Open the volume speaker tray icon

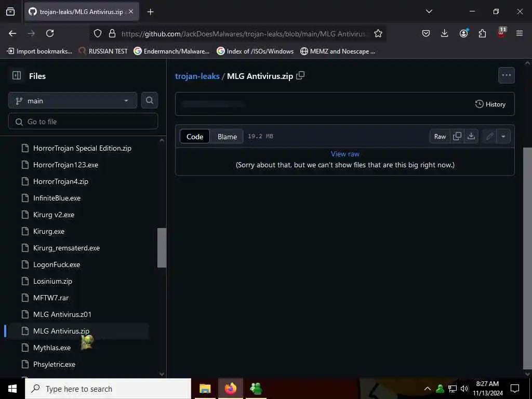coord(464,389)
